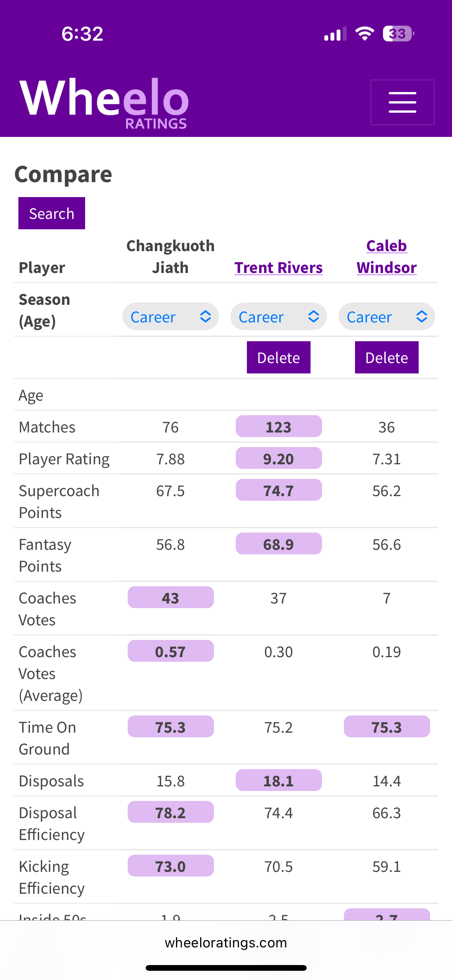Open the hamburger navigation menu
The width and height of the screenshot is (452, 980).
[x=402, y=102]
